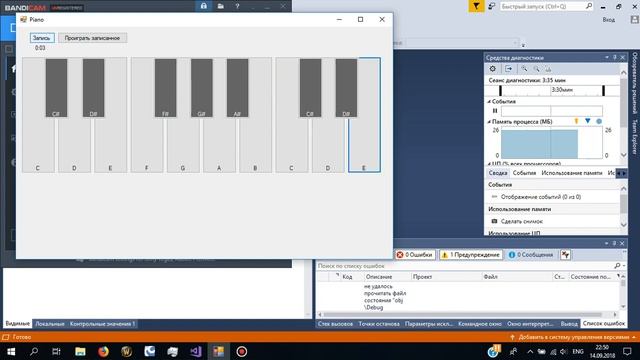Click camera icon next to Сделать снимок

(x=494, y=221)
